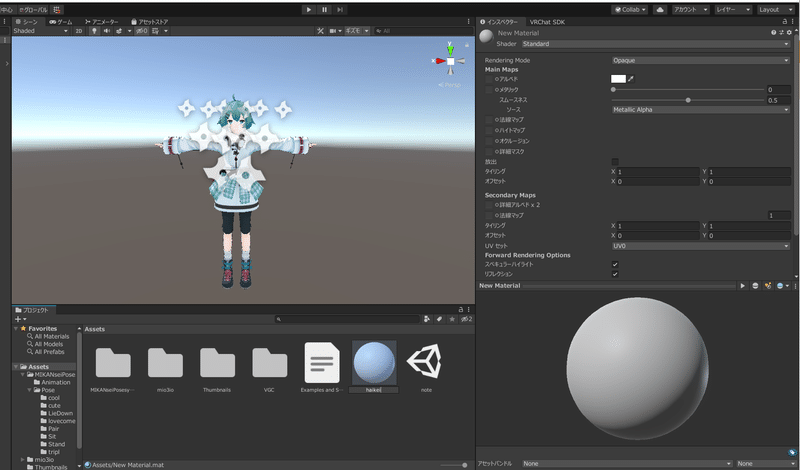Switch the preview mesh shape (sphere icon)
The height and width of the screenshot is (470, 800).
756,286
